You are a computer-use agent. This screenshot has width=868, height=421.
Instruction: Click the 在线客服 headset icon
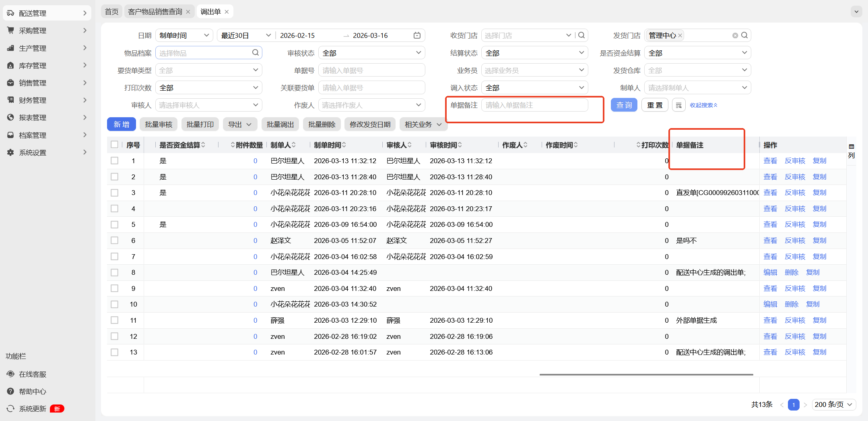10,374
